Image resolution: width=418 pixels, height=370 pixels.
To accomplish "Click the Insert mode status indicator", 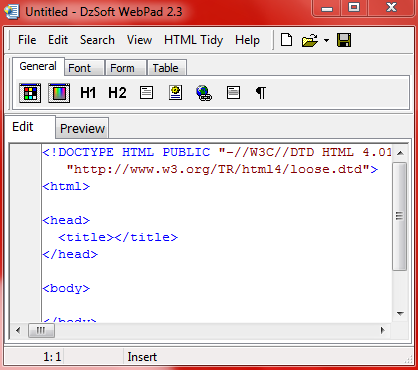I will click(x=142, y=357).
